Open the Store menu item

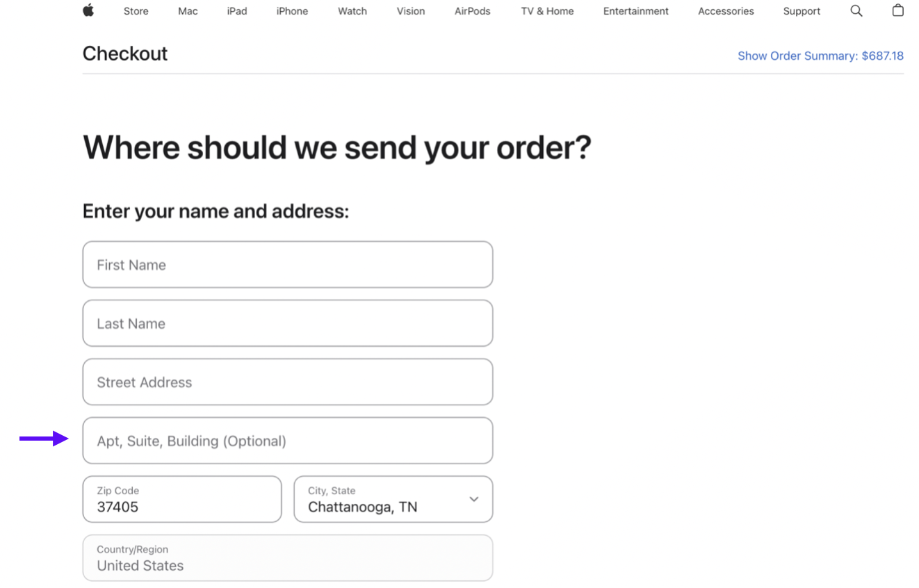136,11
